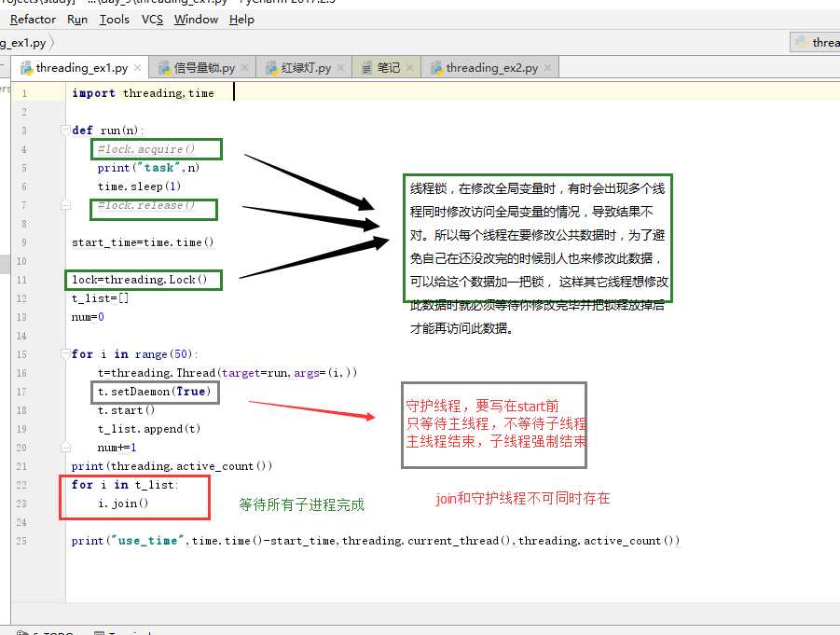This screenshot has height=635, width=840.
Task: Click the t=threading.Thread(target=run...) line
Action: pos(227,373)
